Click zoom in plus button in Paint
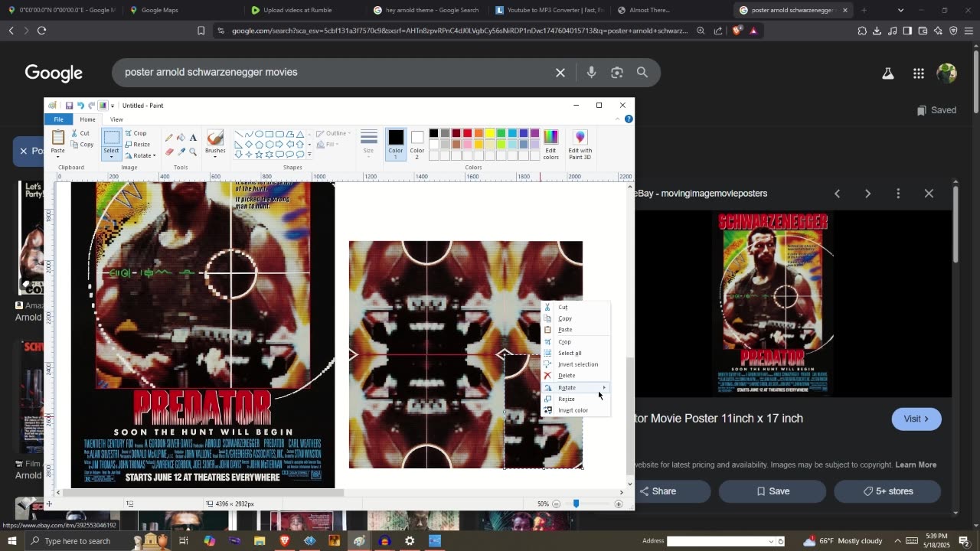 (619, 504)
